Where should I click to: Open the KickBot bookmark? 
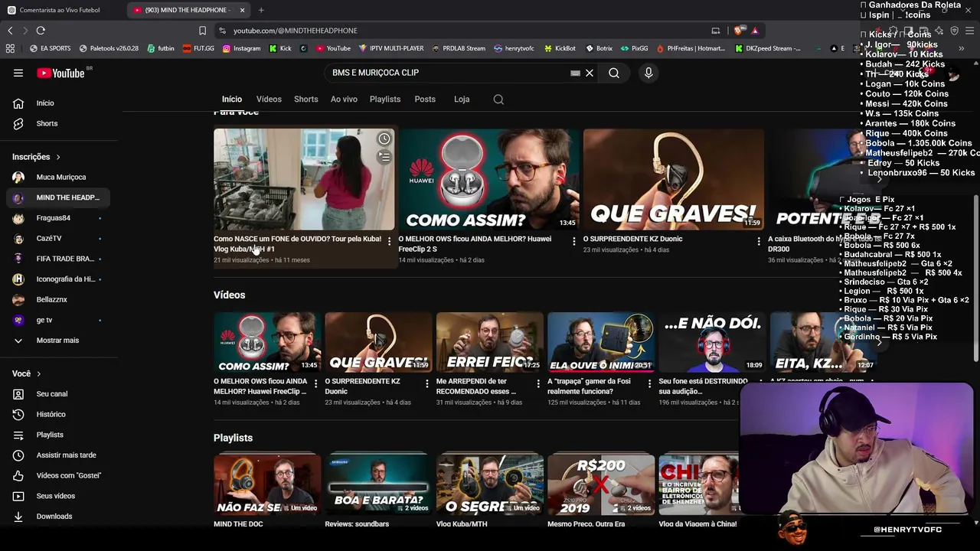tap(560, 48)
